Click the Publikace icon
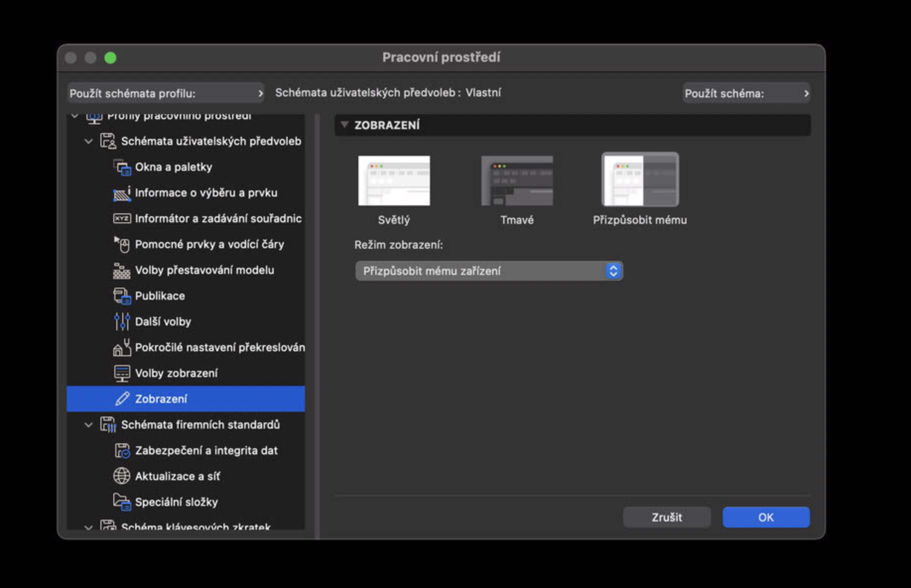This screenshot has width=911, height=588. coord(122,296)
